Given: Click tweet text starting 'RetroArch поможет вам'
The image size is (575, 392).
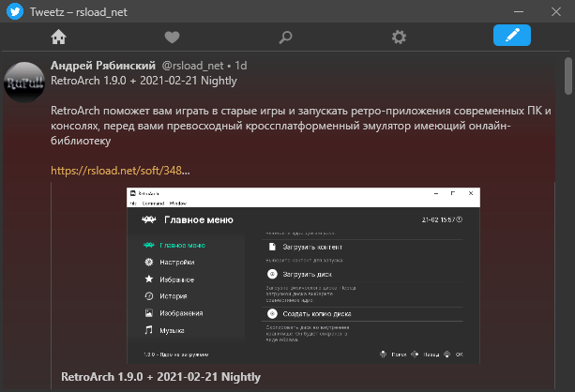Looking at the screenshot, I should 301,126.
